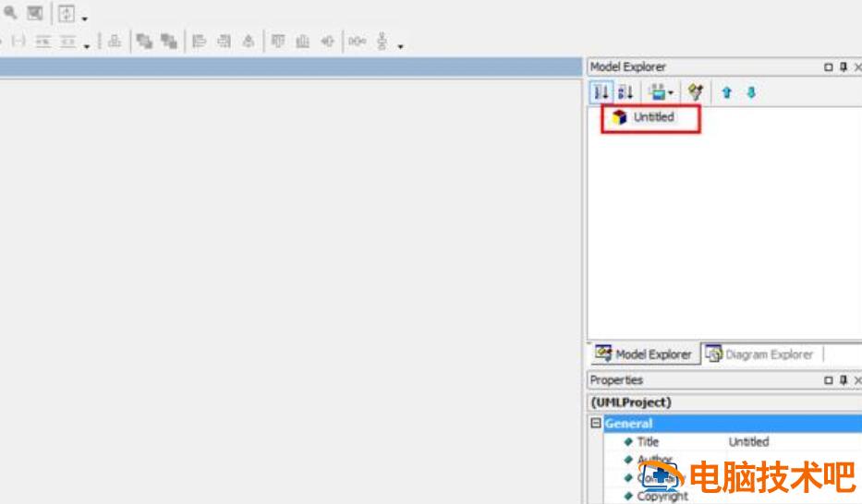Maximize the Properties panel
862x504 pixels.
(829, 380)
